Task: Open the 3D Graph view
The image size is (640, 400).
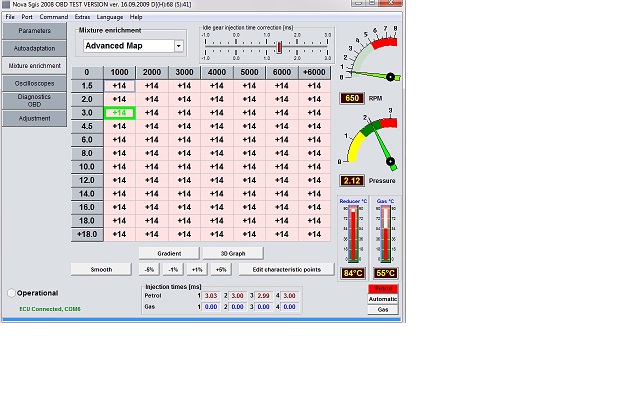Action: (x=233, y=253)
